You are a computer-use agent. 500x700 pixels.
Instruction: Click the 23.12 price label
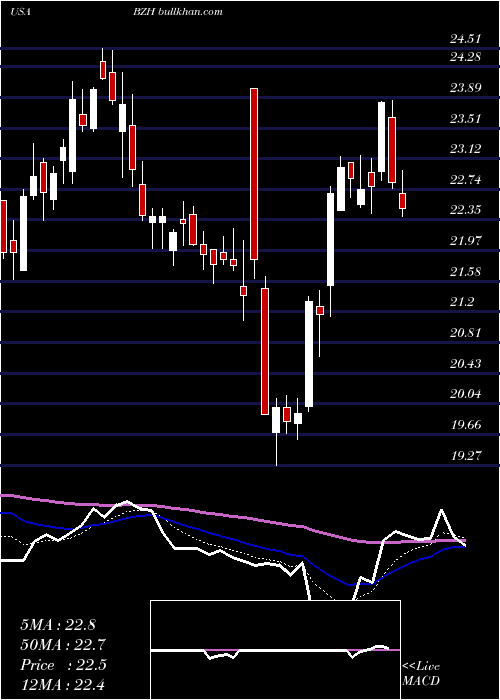pyautogui.click(x=466, y=149)
